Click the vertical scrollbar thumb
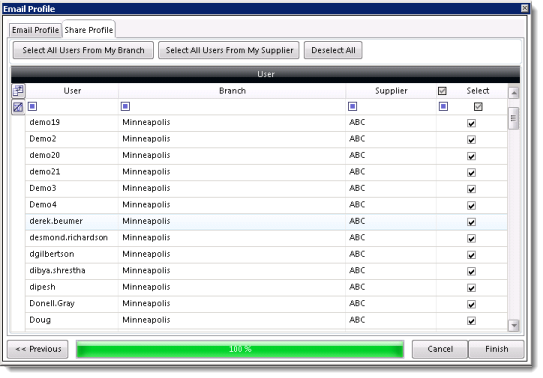The image size is (543, 378). pos(513,118)
